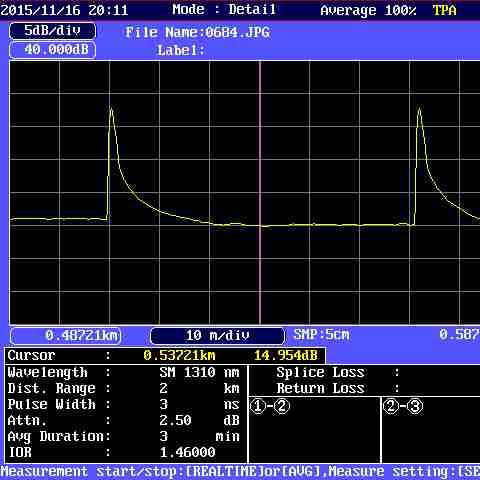
Task: Select the Pulse Width 3 ns setting
Action: tap(124, 405)
